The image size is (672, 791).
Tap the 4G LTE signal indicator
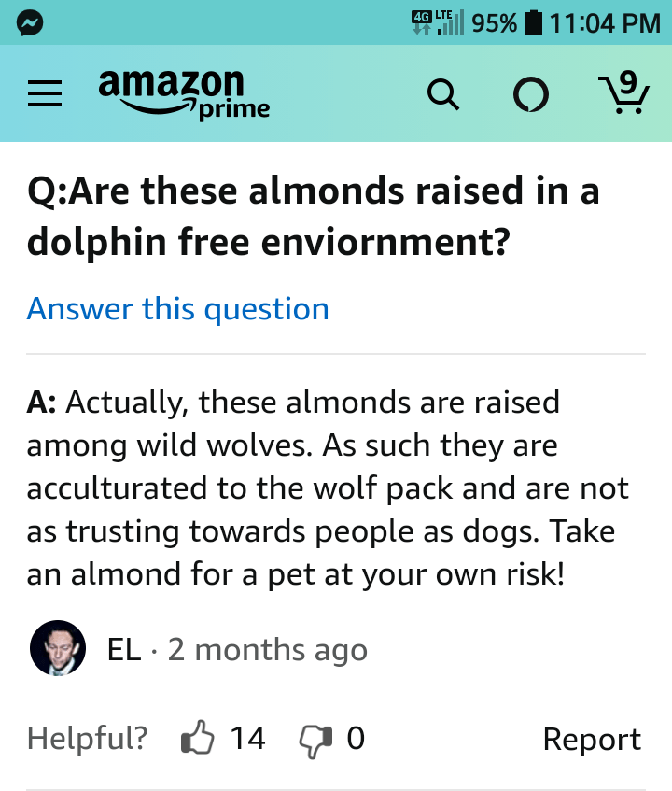[437, 22]
